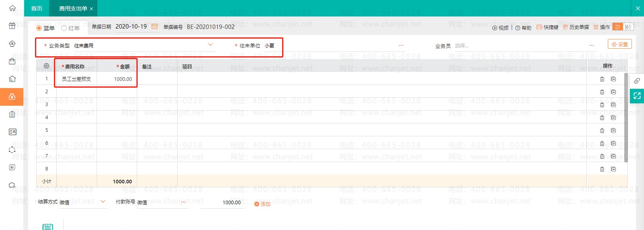Close panel with top-right X
This screenshot has width=644, height=230.
coord(638,8)
